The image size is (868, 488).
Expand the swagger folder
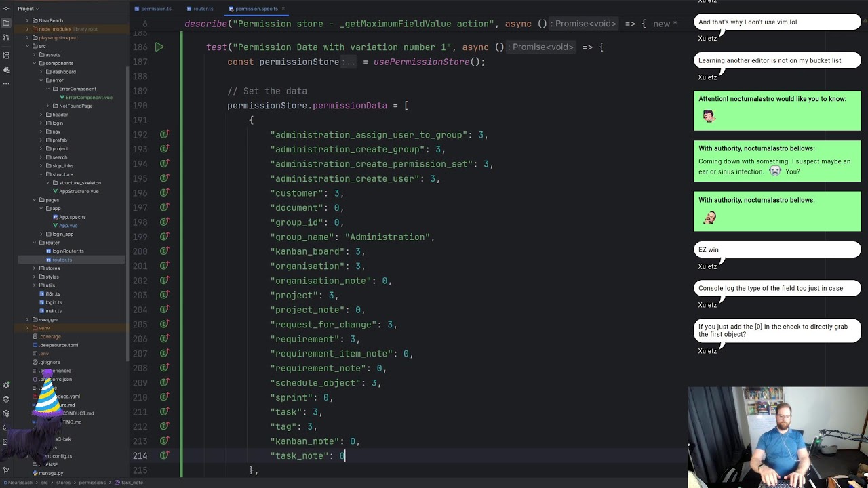[x=27, y=319]
